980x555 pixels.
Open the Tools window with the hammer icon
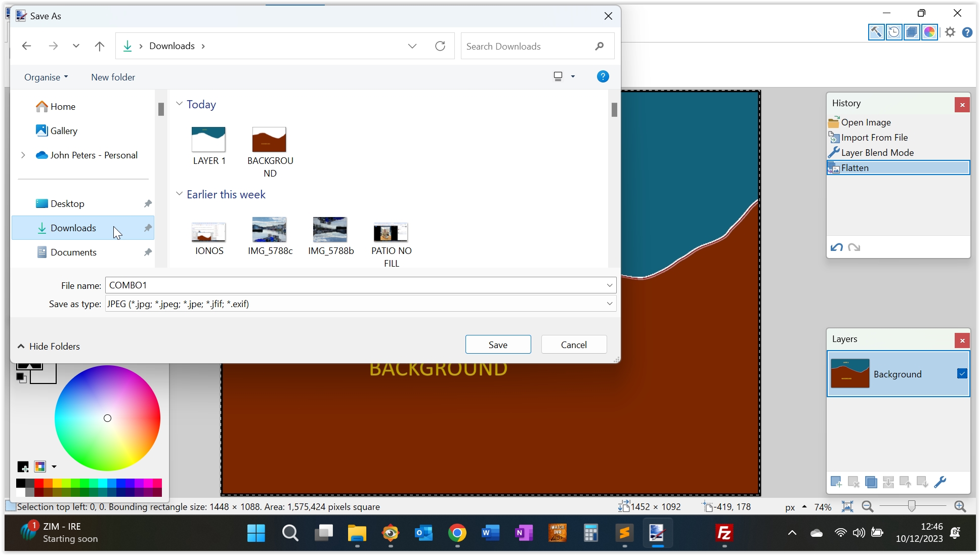(876, 31)
